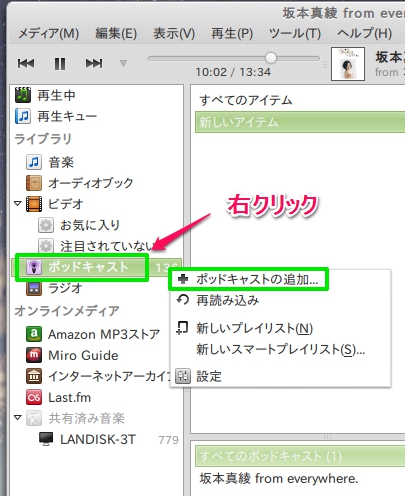Select 坂本真綾 from everywhere. podcast row
This screenshot has height=496, width=405.
coord(279,478)
